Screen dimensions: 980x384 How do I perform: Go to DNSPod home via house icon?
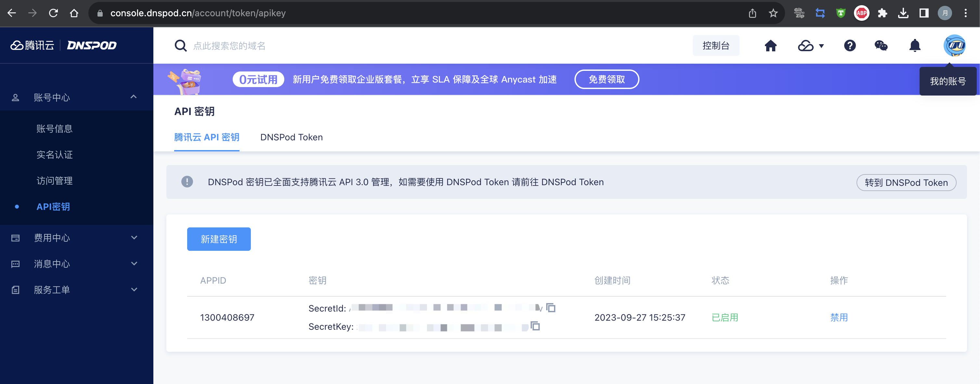tap(771, 45)
